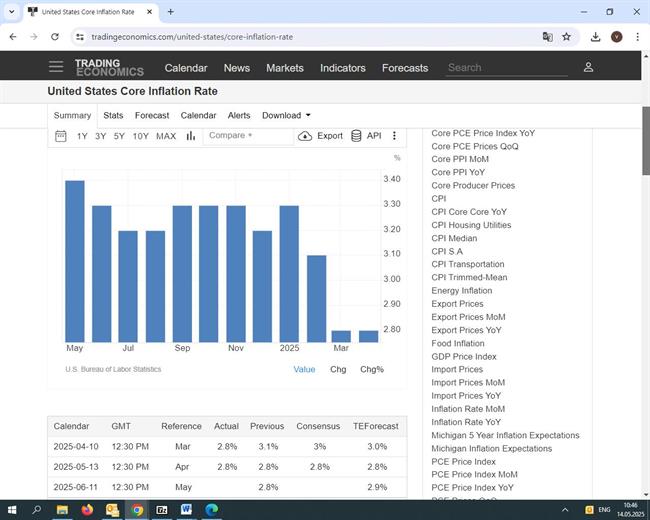View site information icon in address bar
Screen dimensions: 650x520
coord(80,37)
